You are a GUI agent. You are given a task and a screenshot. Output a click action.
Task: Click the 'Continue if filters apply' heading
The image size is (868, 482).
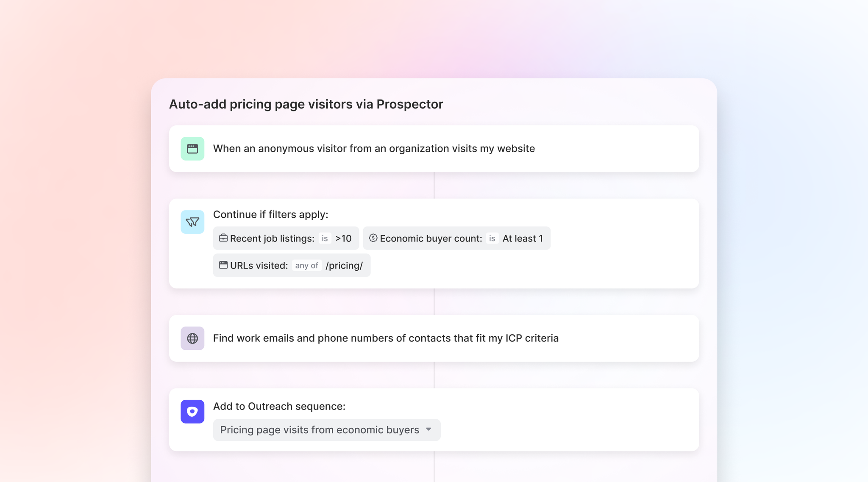tap(270, 214)
